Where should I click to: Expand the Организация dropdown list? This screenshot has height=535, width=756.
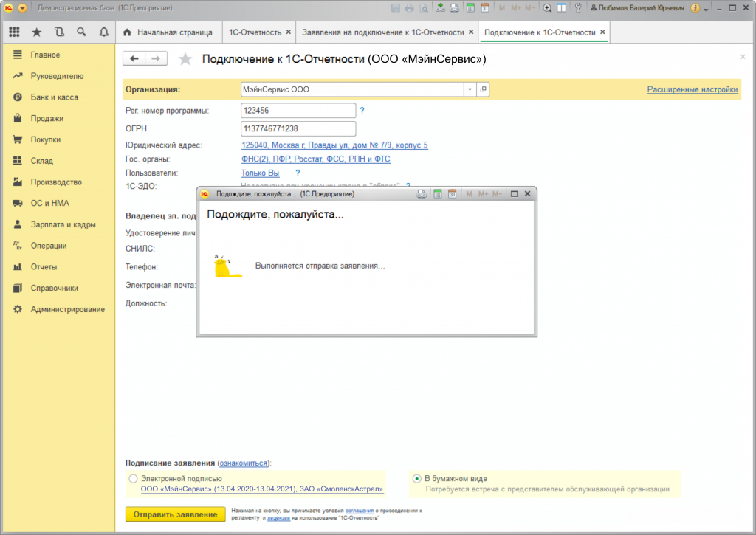(470, 89)
